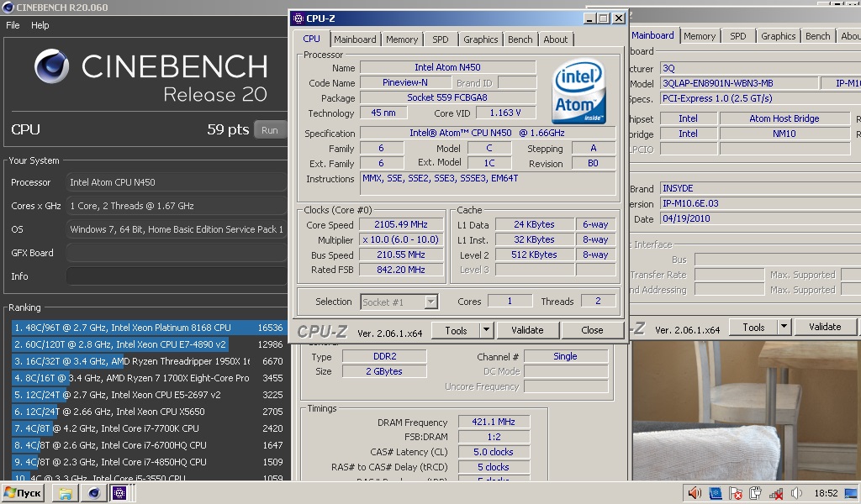The width and height of the screenshot is (861, 504).
Task: Select Graphics tab in right CPU-Z window
Action: 778,36
